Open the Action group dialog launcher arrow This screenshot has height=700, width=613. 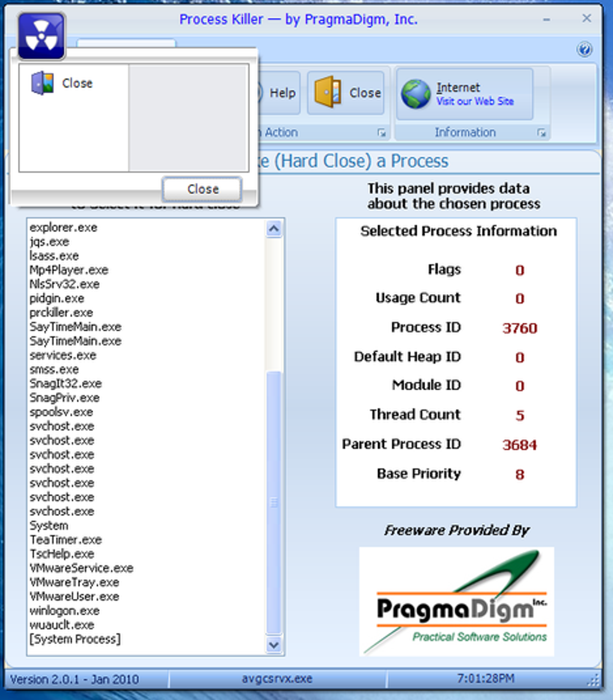click(382, 132)
